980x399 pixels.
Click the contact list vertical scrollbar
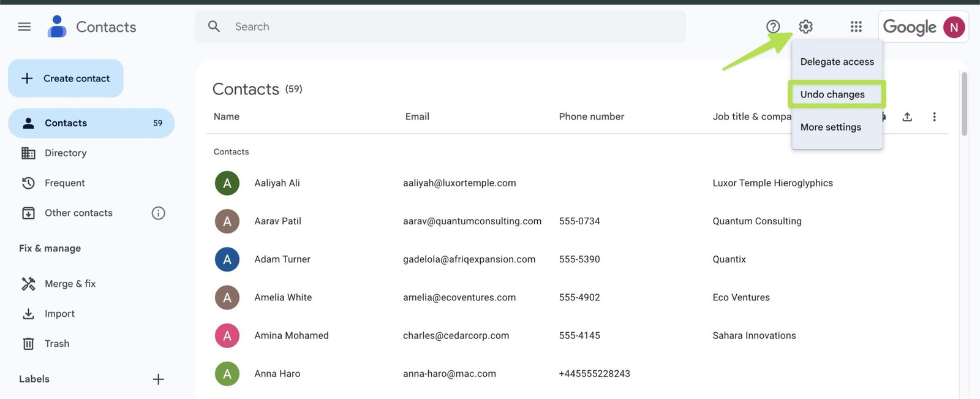pyautogui.click(x=964, y=104)
